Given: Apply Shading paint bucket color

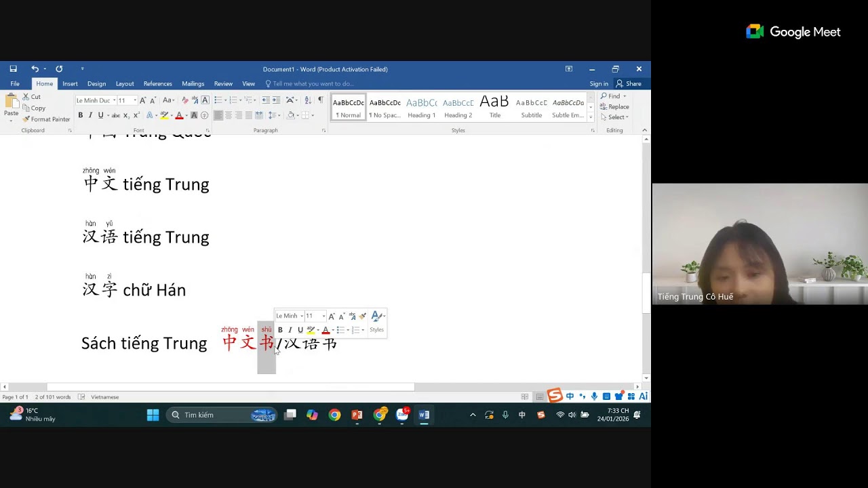Looking at the screenshot, I should [291, 115].
